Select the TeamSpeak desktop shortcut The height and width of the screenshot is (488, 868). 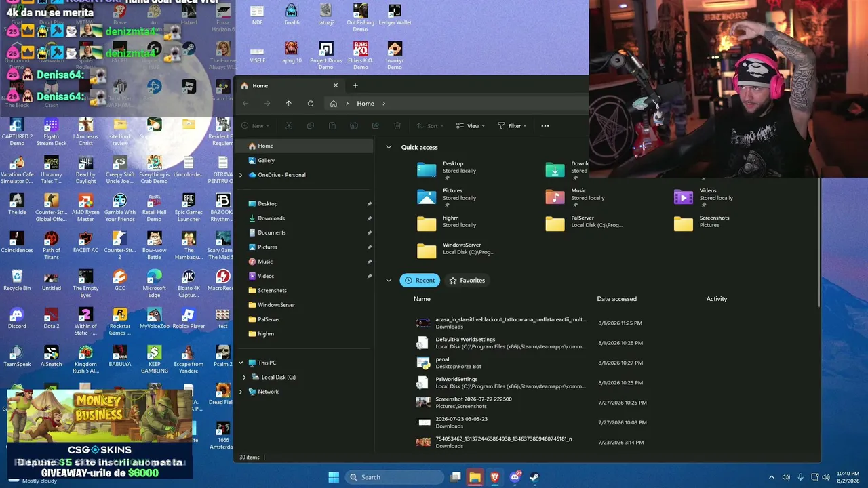17,356
